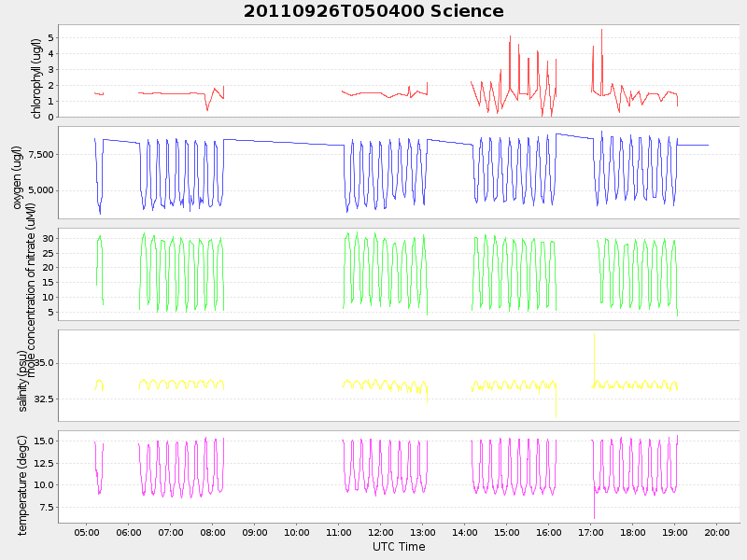Viewport: 747px width, 560px height.
Task: Click the 5,000 oxygen axis value
Action: tap(41, 190)
